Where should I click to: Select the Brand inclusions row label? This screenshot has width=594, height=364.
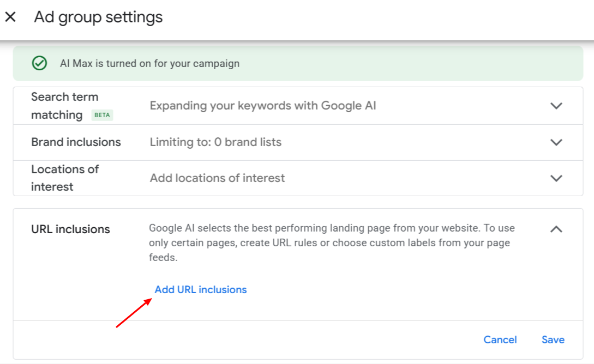[76, 142]
